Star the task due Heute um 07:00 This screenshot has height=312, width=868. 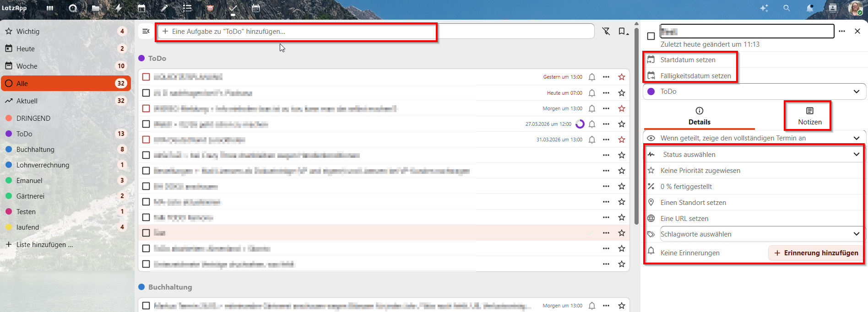click(621, 93)
